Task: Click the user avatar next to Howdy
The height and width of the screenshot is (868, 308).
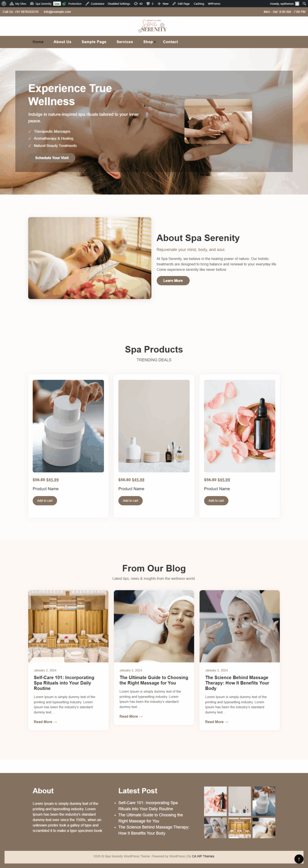Action: (297, 4)
